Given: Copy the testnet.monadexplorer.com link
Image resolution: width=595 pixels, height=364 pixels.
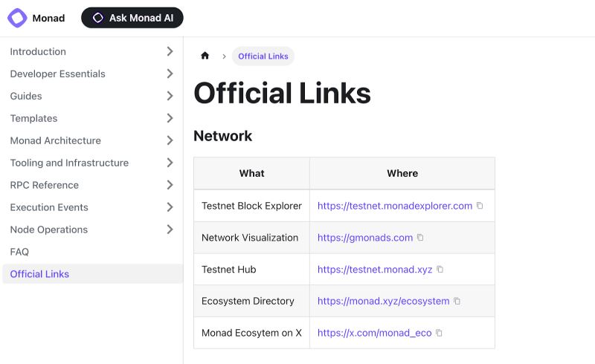Looking at the screenshot, I should pos(480,206).
